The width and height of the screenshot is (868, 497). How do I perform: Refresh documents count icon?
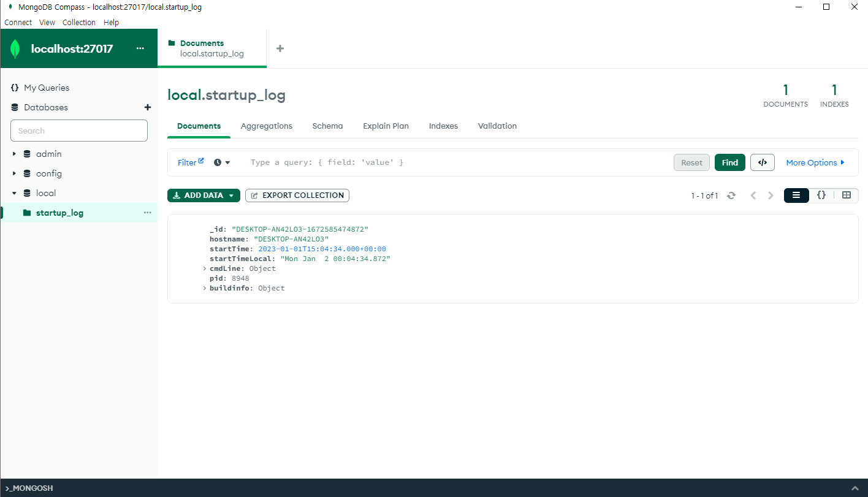click(x=731, y=195)
